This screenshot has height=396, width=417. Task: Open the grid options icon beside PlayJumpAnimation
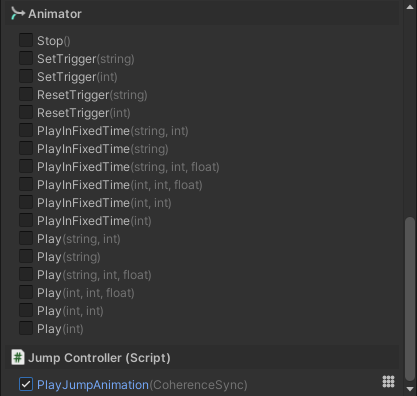click(x=388, y=382)
